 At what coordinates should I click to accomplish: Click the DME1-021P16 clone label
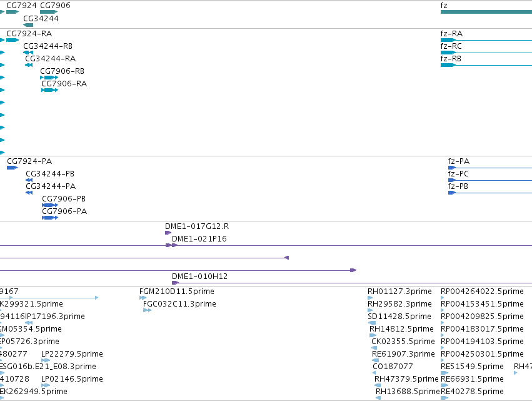click(x=199, y=239)
